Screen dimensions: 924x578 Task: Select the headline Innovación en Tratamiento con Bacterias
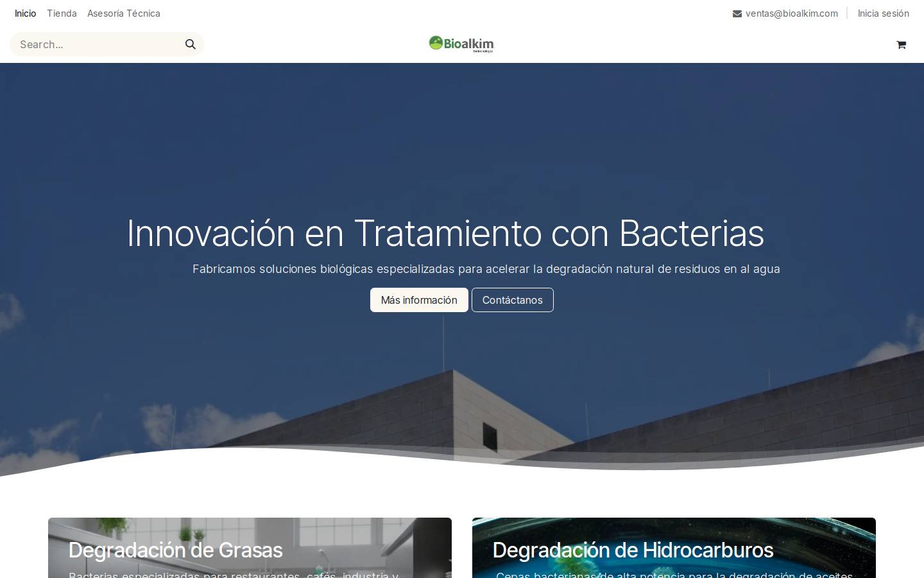click(445, 233)
